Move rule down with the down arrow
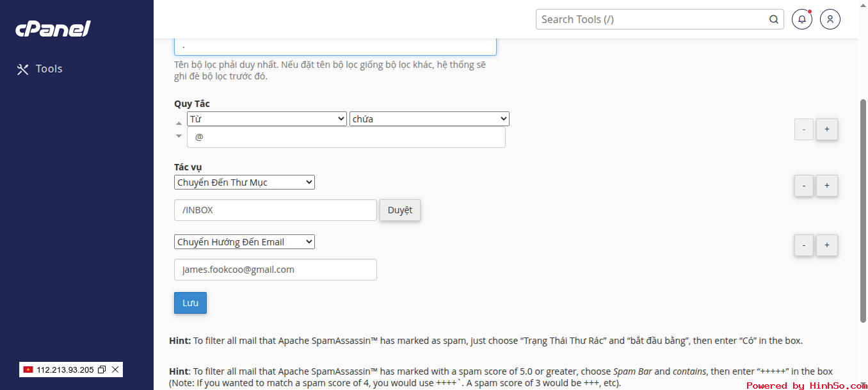Image resolution: width=868 pixels, height=390 pixels. [x=179, y=136]
